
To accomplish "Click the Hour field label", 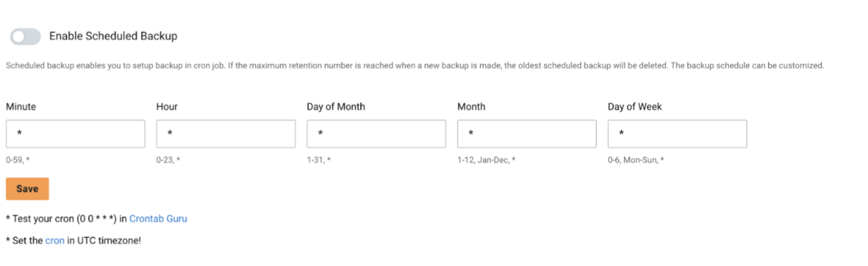I will [x=167, y=106].
